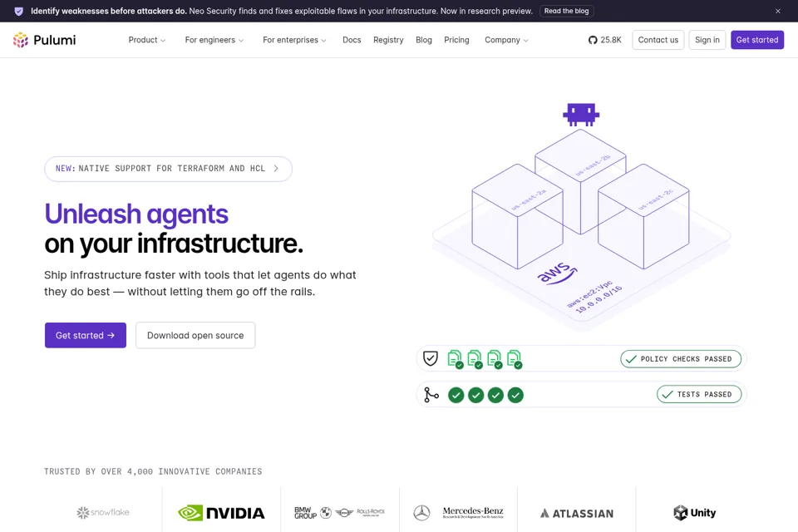Image resolution: width=798 pixels, height=532 pixels.
Task: Dismiss the top announcement banner
Action: point(778,11)
